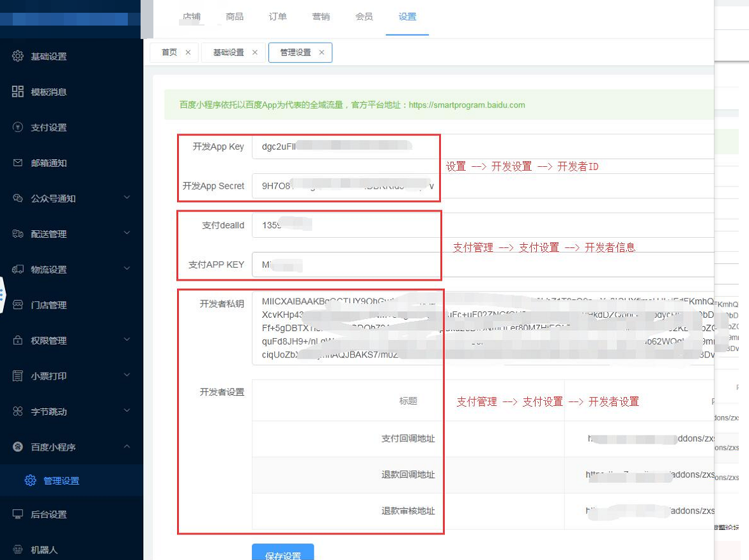Screen dimensions: 749x560
Task: Open the 商品 top menu
Action: (x=235, y=17)
